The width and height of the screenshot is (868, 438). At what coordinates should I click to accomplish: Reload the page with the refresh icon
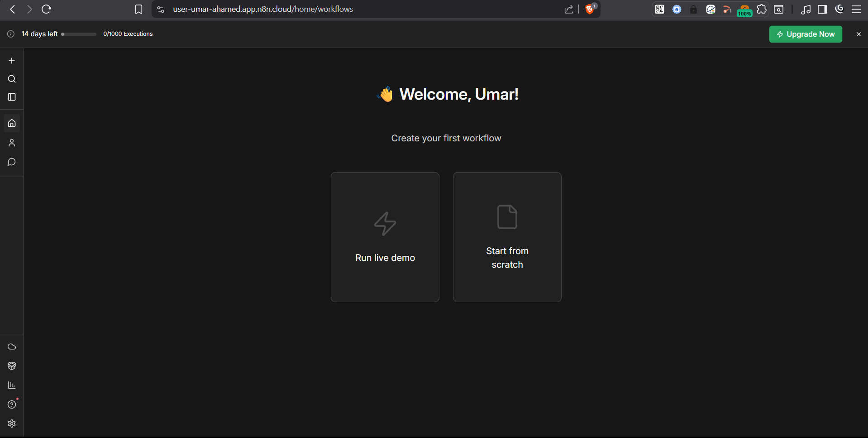point(46,9)
